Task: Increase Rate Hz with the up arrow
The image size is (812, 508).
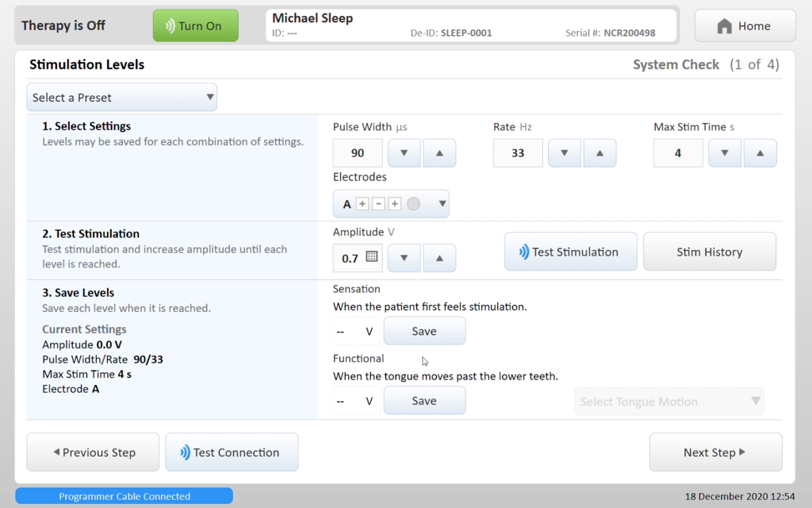Action: click(x=599, y=153)
